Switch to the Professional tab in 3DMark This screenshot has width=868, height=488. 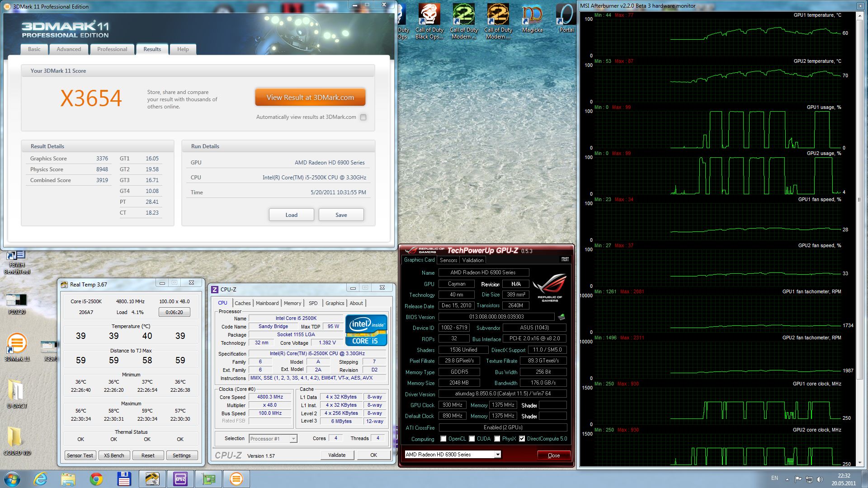coord(112,49)
